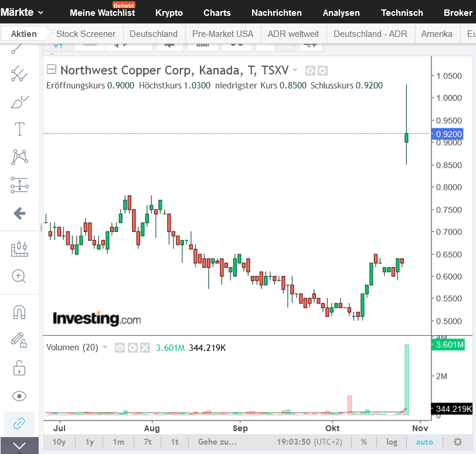476x454 pixels.
Task: Click the Aug label on time axis
Action: (152, 428)
